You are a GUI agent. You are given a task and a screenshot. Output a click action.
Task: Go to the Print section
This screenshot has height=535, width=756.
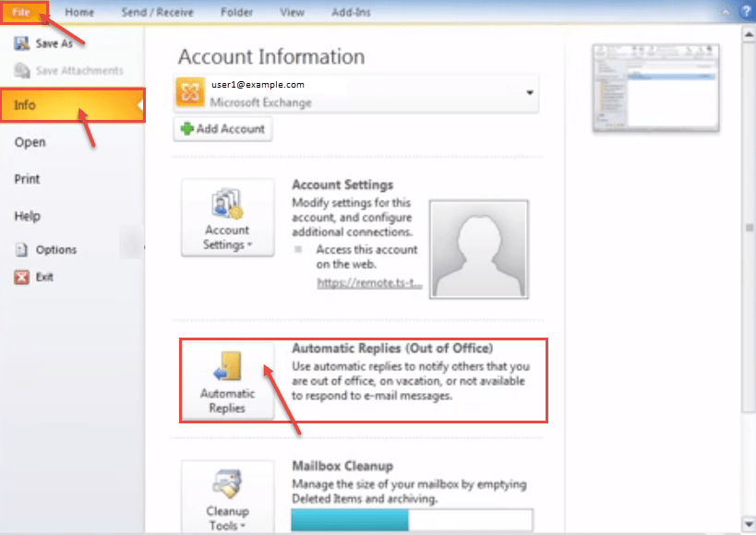(27, 179)
